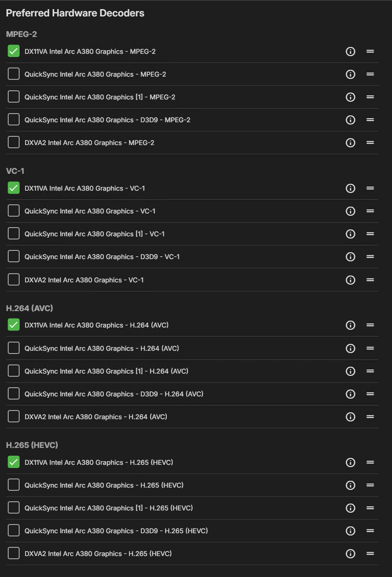View info for QuickSync VC-1 decoder
392x577 pixels.
(350, 211)
